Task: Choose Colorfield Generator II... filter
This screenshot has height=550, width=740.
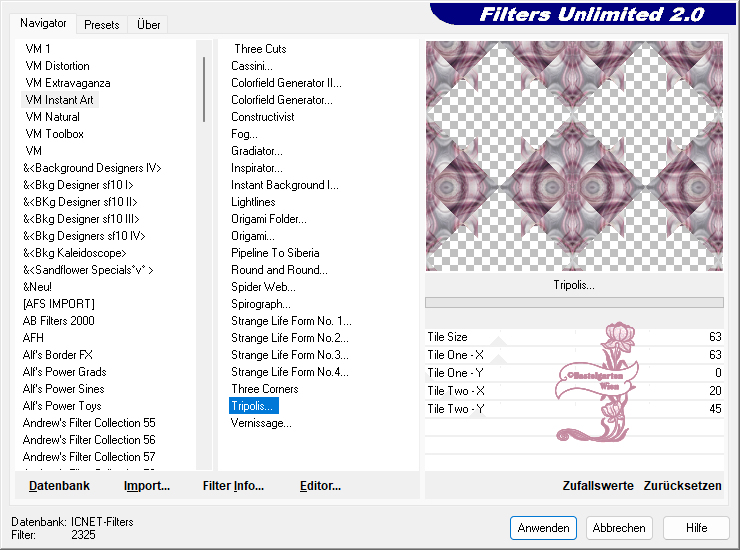Action: (x=286, y=83)
